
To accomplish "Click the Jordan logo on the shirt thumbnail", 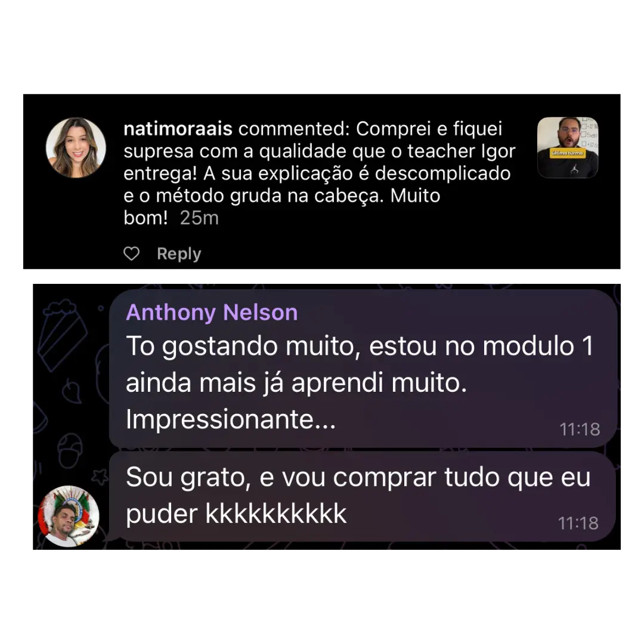I will [x=574, y=169].
